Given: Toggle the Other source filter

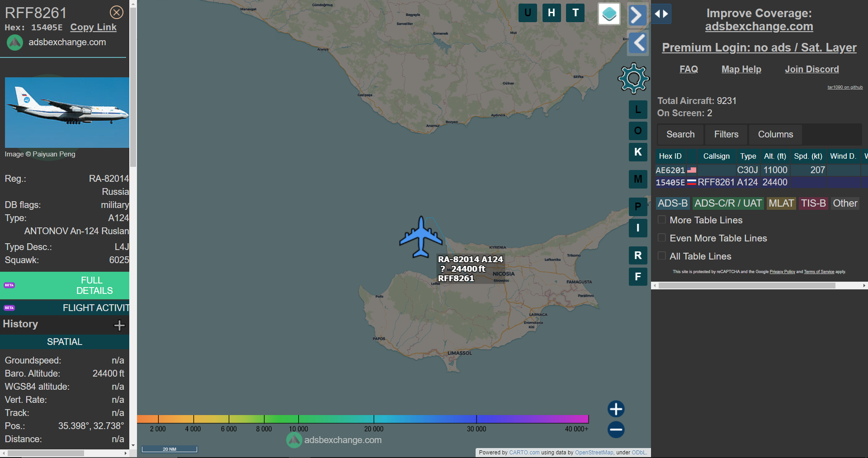Looking at the screenshot, I should click(845, 203).
